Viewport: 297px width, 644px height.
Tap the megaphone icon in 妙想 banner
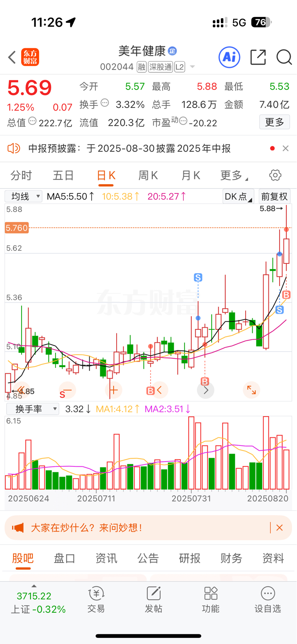point(18,528)
